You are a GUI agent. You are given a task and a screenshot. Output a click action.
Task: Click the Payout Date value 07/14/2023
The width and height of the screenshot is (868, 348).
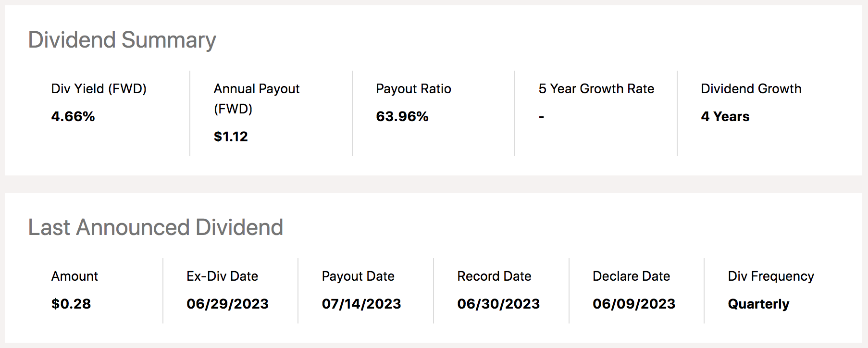[361, 304]
